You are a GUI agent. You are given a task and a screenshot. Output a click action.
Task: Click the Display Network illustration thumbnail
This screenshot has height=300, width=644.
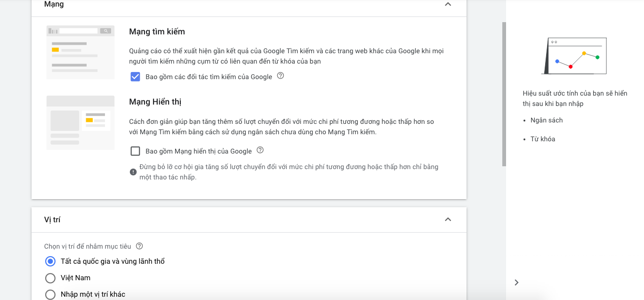[80, 122]
